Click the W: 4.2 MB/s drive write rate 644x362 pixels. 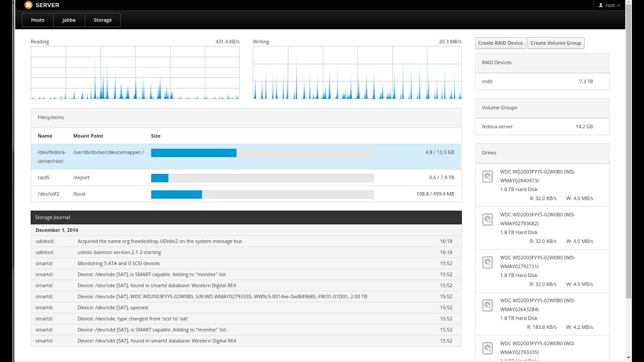coord(580,327)
